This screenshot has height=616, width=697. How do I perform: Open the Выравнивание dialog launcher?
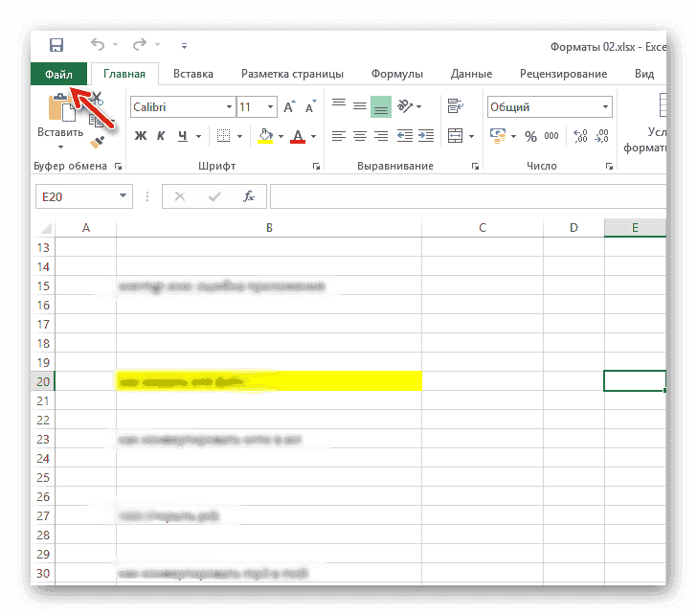coord(475,167)
